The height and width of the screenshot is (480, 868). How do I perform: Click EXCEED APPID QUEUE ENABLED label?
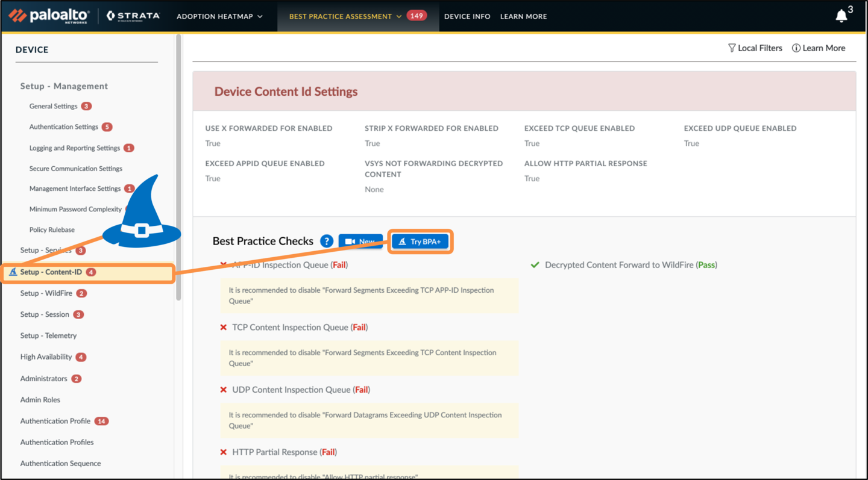pyautogui.click(x=265, y=163)
